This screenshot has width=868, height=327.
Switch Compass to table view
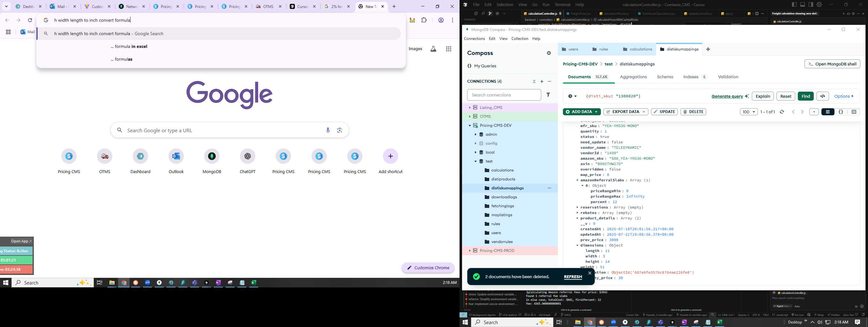(x=854, y=112)
